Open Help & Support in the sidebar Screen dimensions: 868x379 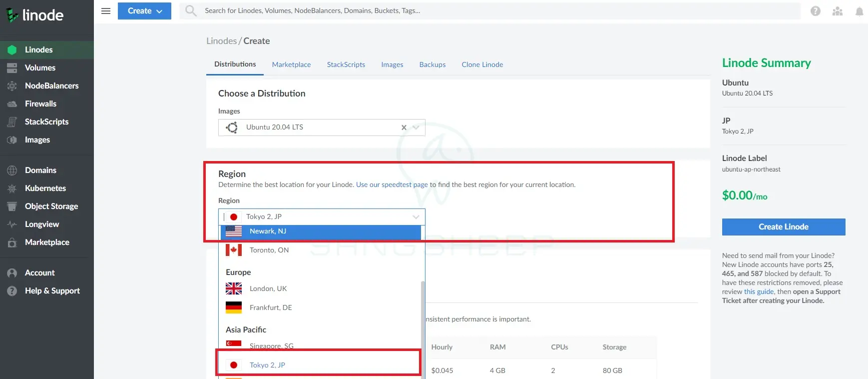click(x=47, y=291)
